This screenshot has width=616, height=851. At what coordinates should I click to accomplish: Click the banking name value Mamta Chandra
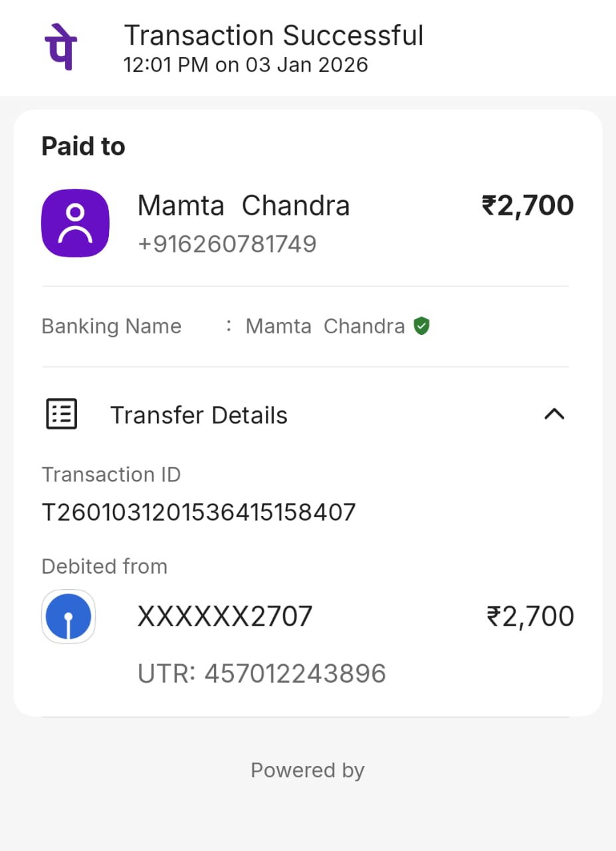tap(325, 326)
